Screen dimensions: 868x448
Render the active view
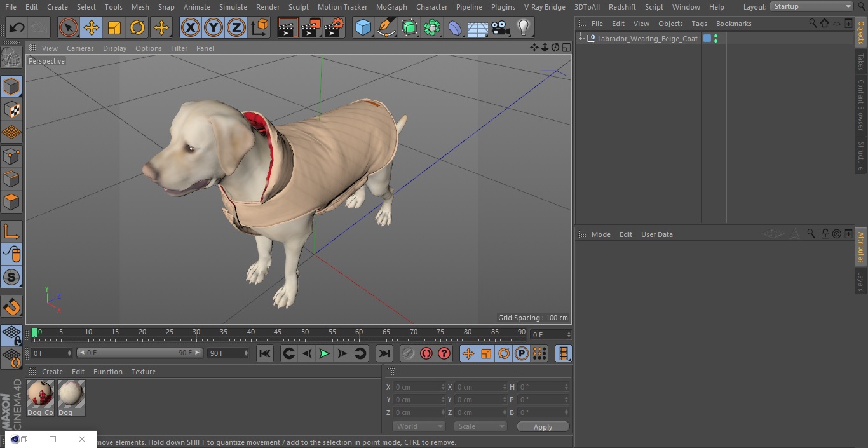288,27
